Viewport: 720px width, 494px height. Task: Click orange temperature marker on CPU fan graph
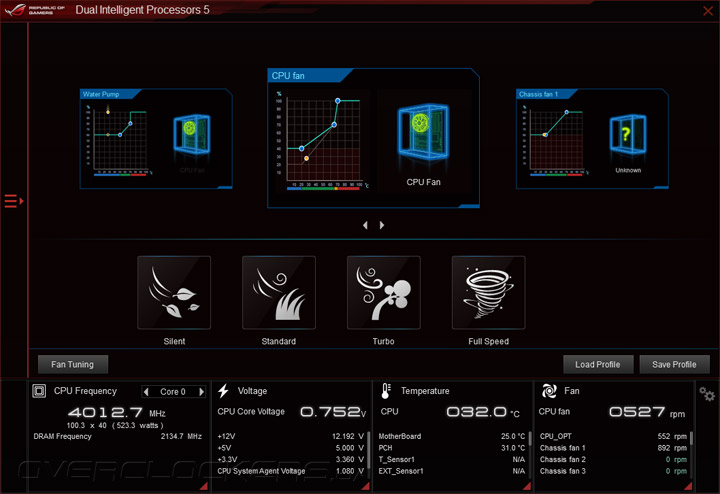(306, 158)
